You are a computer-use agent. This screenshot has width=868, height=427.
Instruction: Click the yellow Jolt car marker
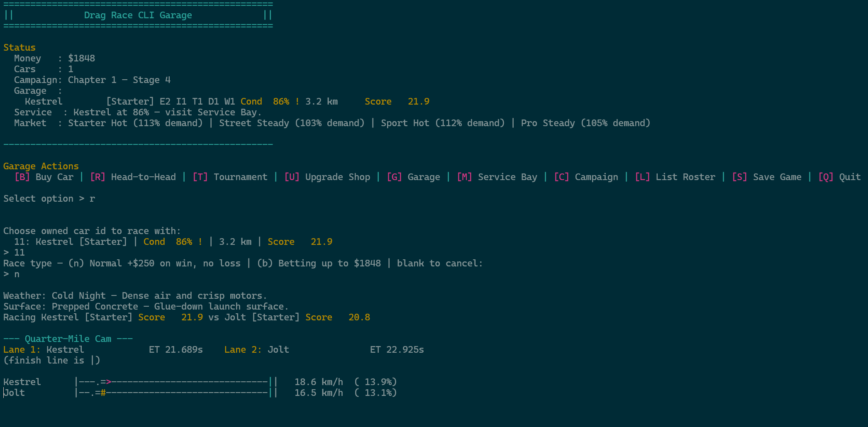pyautogui.click(x=103, y=393)
